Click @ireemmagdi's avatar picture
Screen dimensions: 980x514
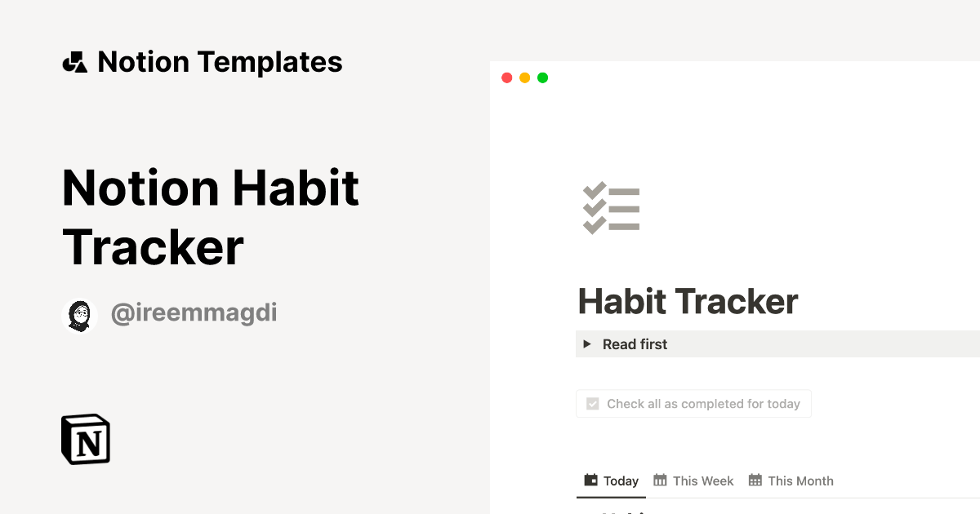point(80,313)
